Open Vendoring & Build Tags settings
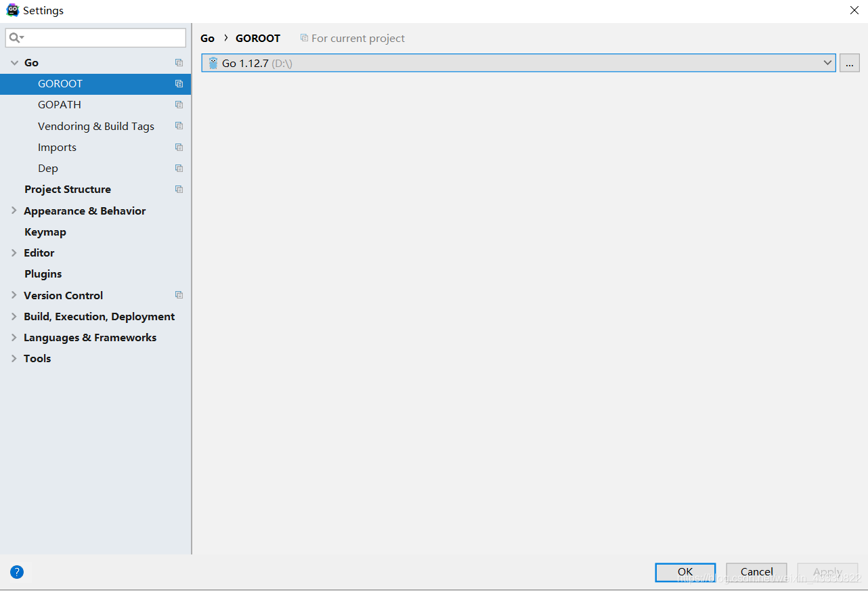 coord(95,126)
